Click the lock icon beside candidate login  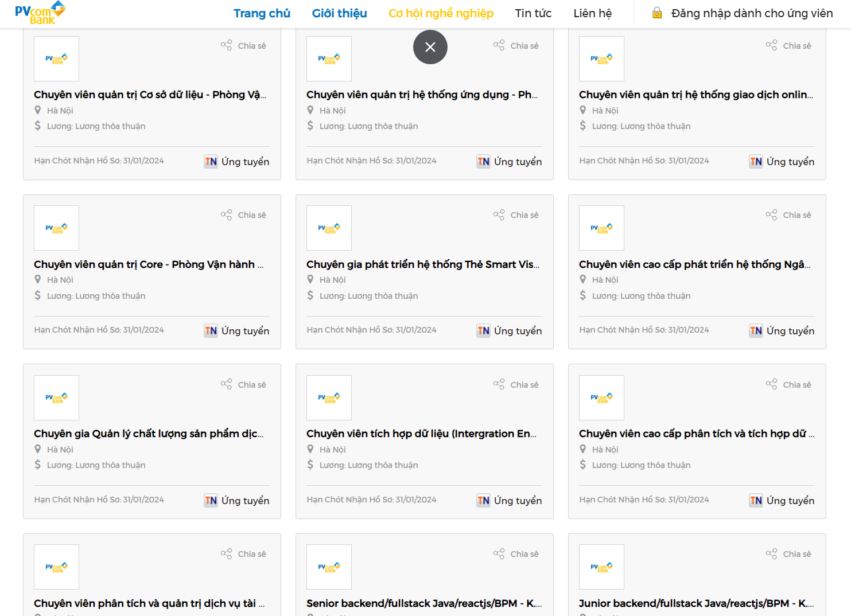click(657, 13)
